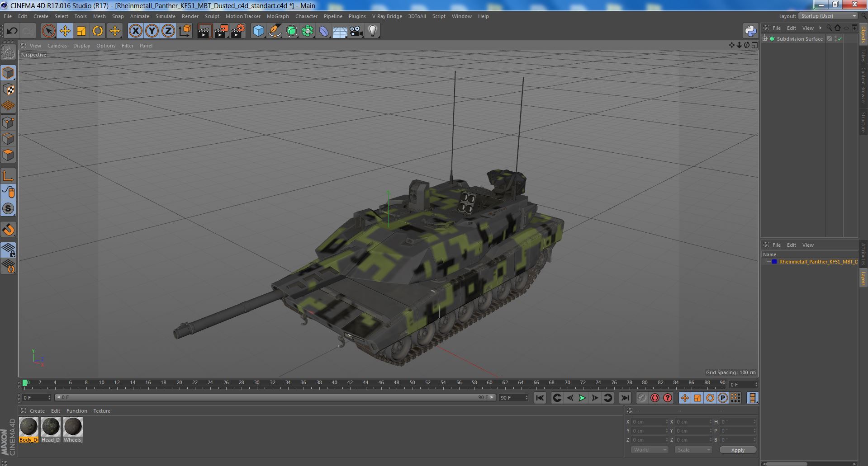Switch to the Layers side tab
Viewport: 868px width, 466px height.
[863, 278]
